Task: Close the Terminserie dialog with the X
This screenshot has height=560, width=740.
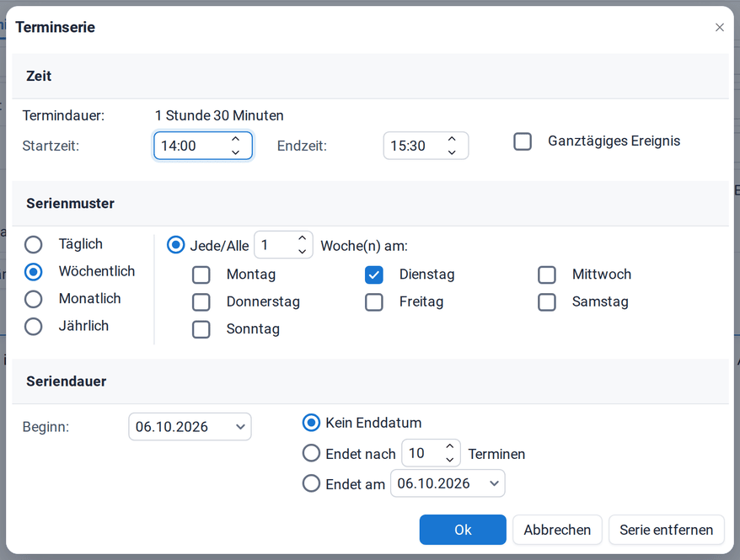Action: point(719,27)
